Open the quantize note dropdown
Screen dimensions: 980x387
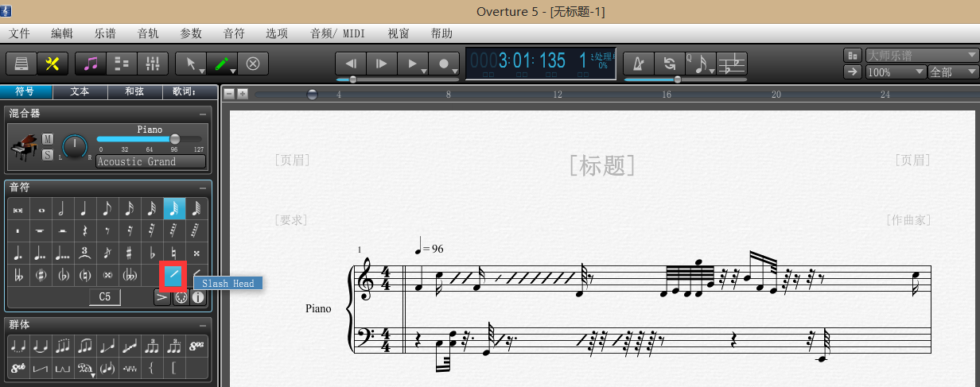pos(701,64)
